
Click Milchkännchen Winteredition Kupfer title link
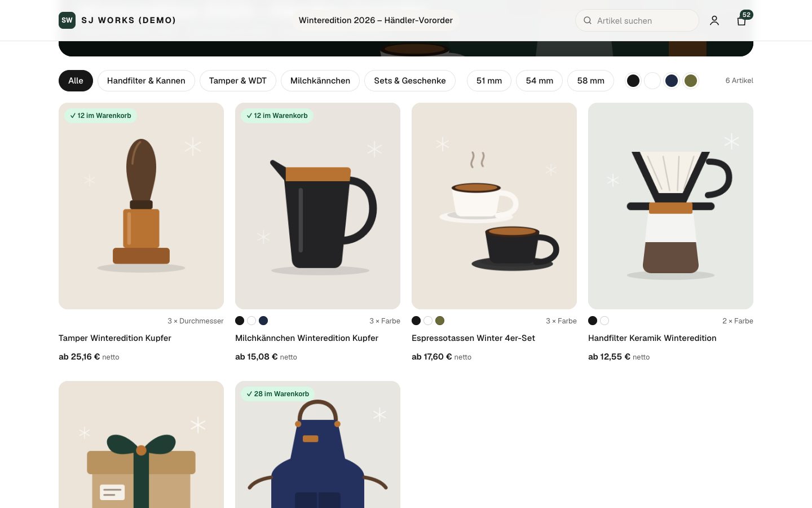(x=307, y=338)
